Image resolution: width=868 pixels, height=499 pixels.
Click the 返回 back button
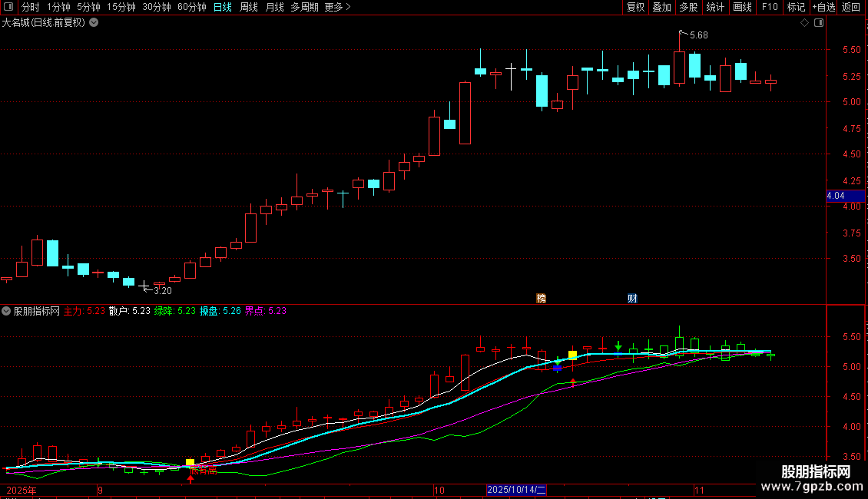(851, 7)
